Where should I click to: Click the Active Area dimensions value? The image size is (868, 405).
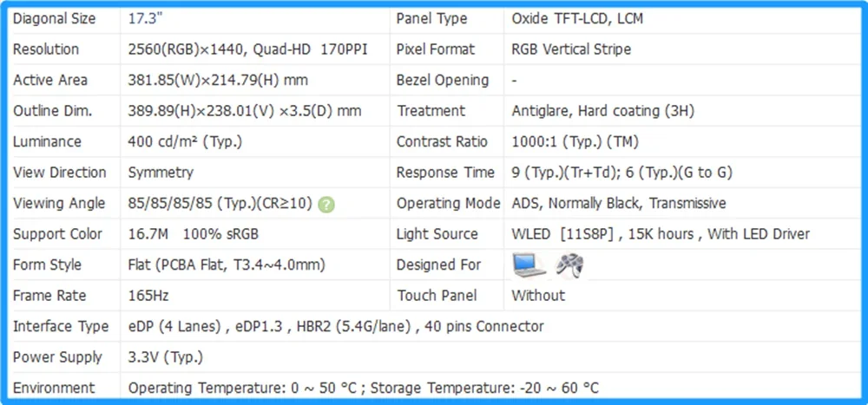tap(218, 80)
